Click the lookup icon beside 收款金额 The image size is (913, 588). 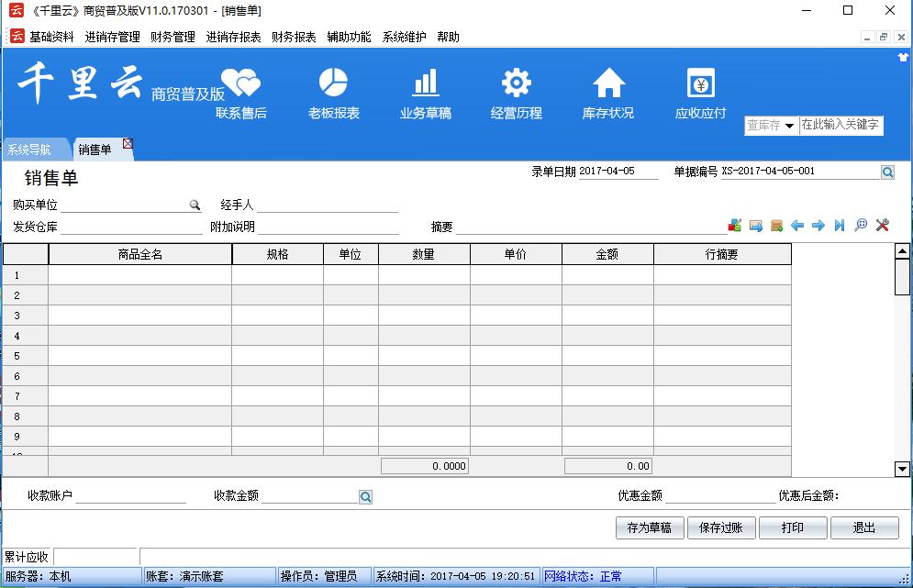pos(365,496)
